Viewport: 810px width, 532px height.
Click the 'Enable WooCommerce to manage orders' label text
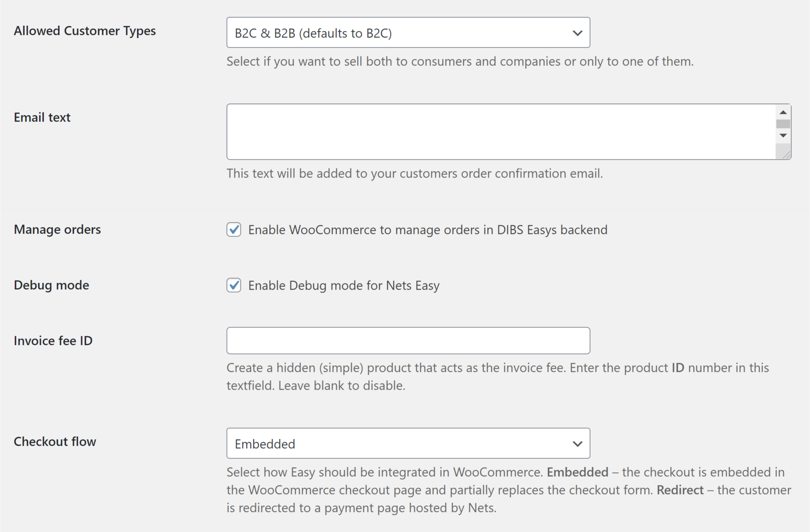(x=428, y=230)
